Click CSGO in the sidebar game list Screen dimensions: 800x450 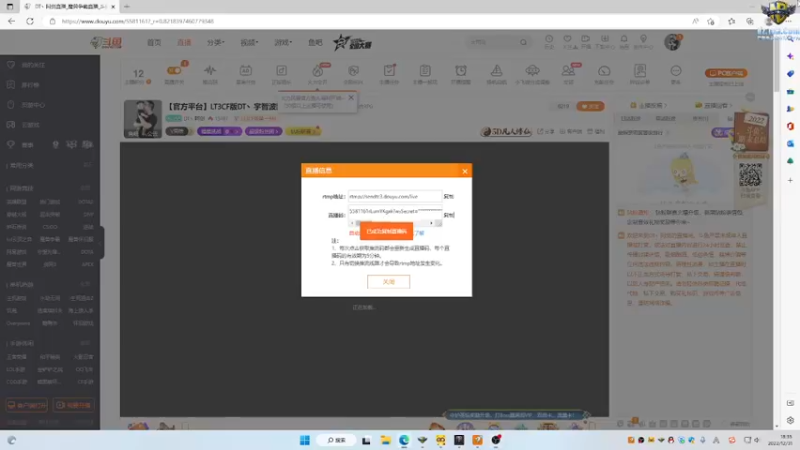[x=50, y=227]
